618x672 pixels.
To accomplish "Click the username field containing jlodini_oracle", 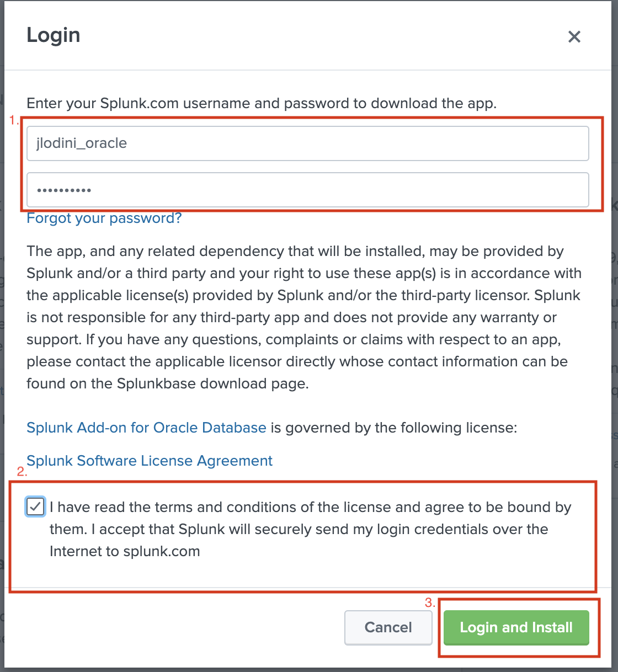I will (307, 143).
